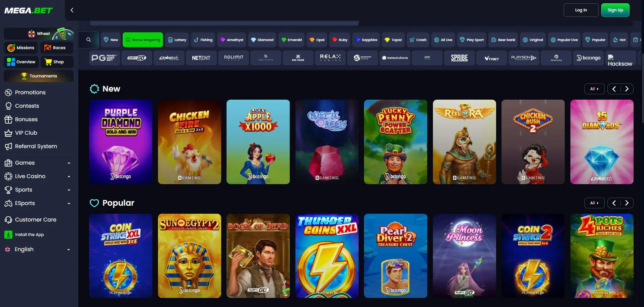The width and height of the screenshot is (644, 307).
Task: Open Referral System
Action: [36, 146]
